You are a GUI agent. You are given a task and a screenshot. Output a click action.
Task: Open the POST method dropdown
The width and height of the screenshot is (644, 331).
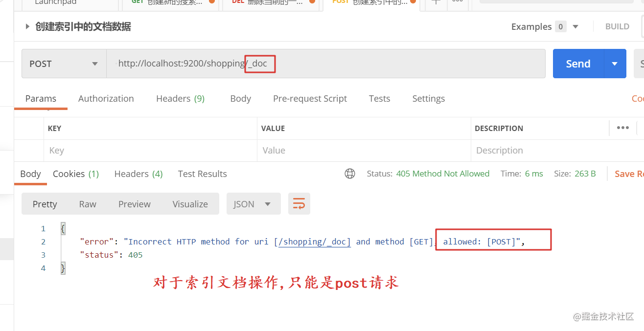click(64, 64)
